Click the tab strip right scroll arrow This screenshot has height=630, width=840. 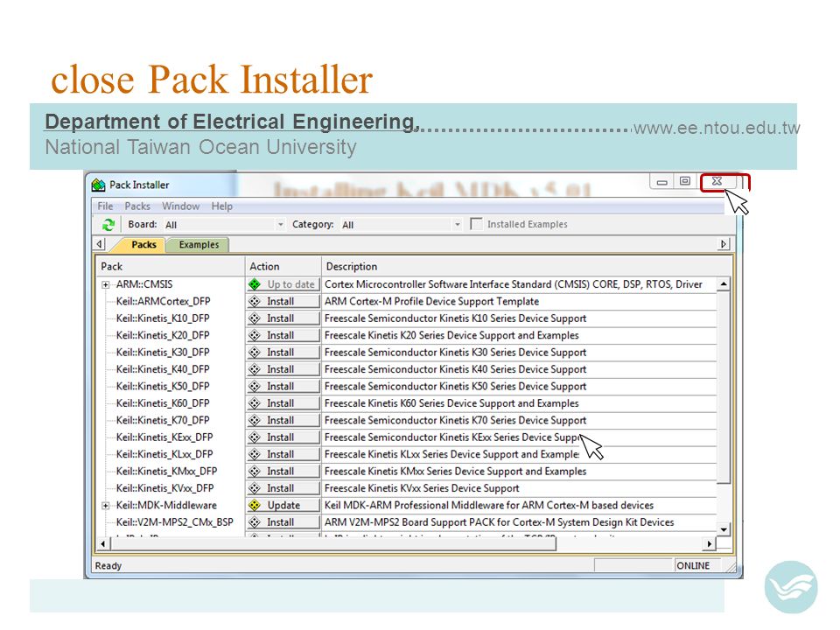tap(724, 244)
